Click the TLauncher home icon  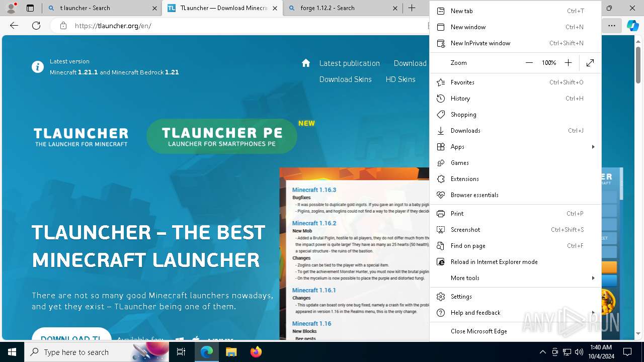[x=306, y=63]
